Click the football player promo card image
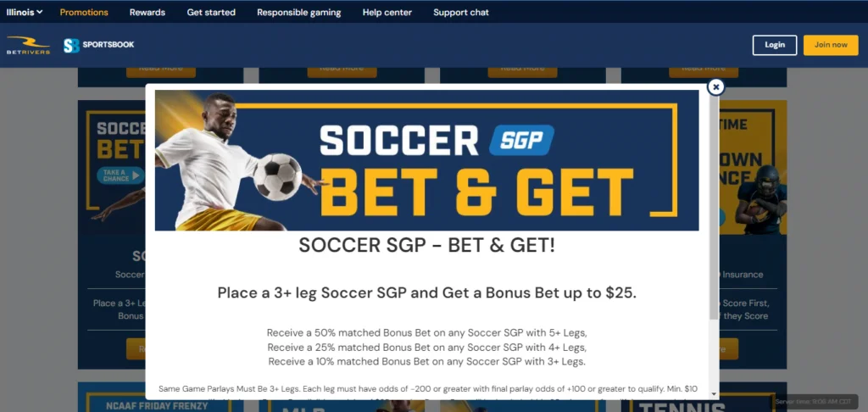 754,167
